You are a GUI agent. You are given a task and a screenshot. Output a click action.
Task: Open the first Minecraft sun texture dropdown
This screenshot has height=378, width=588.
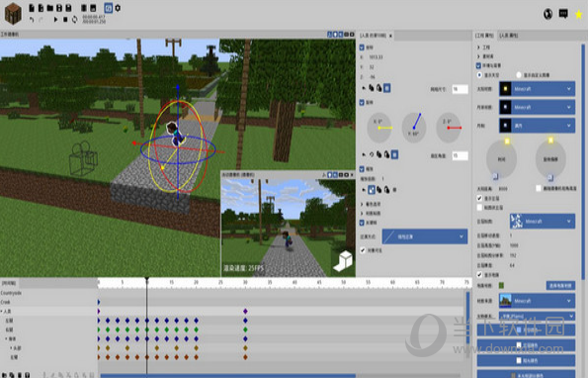(x=537, y=89)
